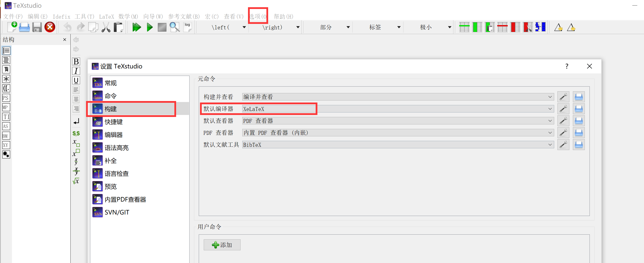Expand the 默认编译器 XeLaTeX combo box

(x=398, y=109)
